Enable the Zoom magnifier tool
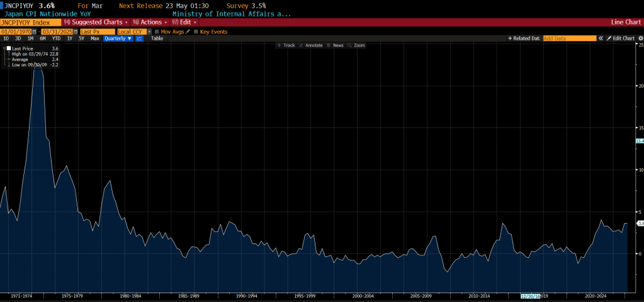 pyautogui.click(x=356, y=45)
